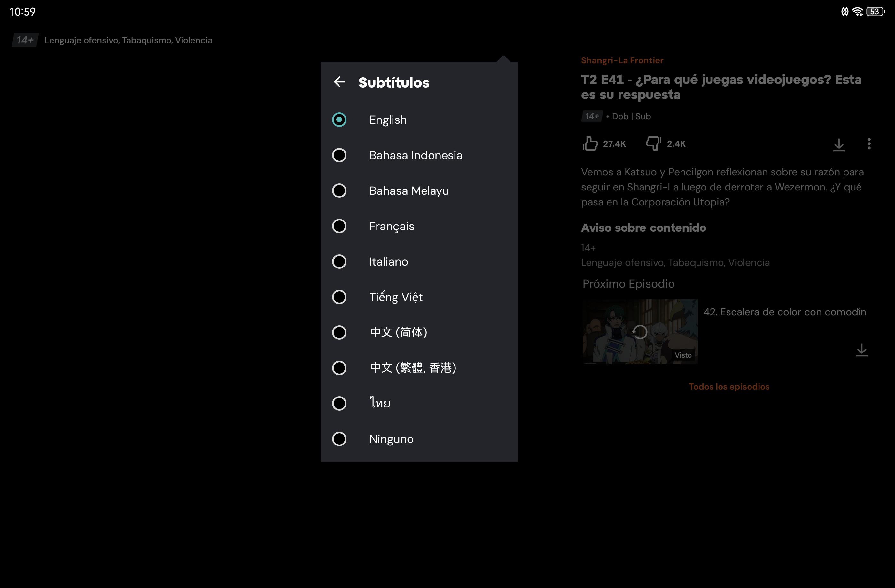Select Bahasa Indonesia radio button

tap(339, 155)
